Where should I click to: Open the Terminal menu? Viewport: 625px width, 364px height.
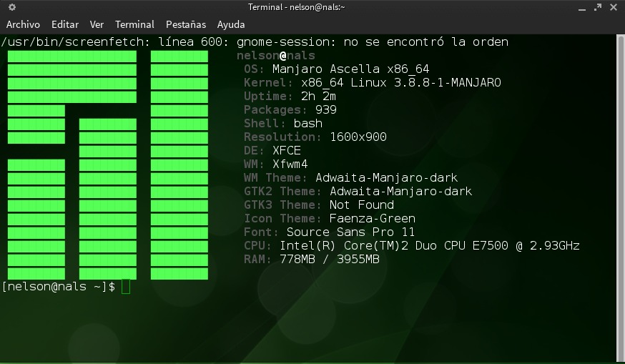coord(134,24)
